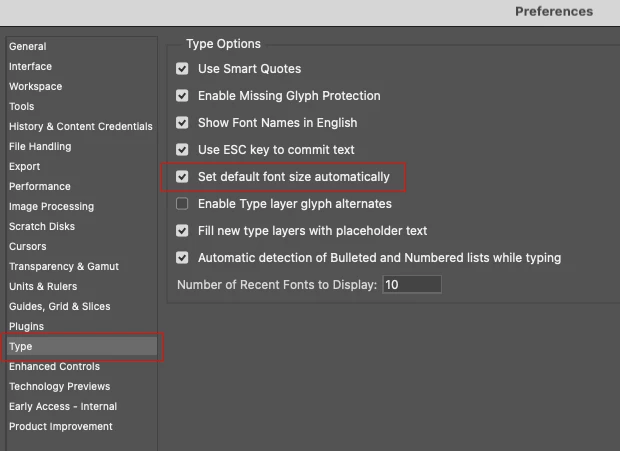620x451 pixels.
Task: Go to File Handling preferences
Action: click(x=40, y=146)
